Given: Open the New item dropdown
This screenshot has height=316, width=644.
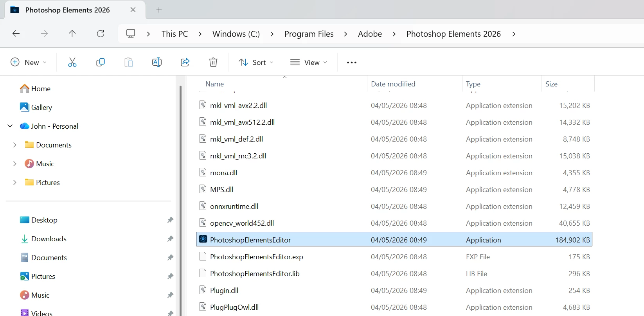Looking at the screenshot, I should pos(29,62).
